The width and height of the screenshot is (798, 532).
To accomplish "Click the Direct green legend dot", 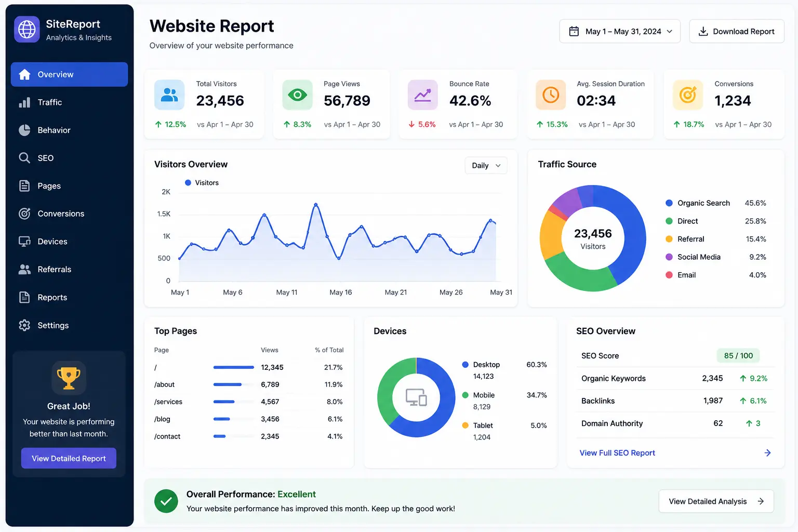I will (x=669, y=221).
